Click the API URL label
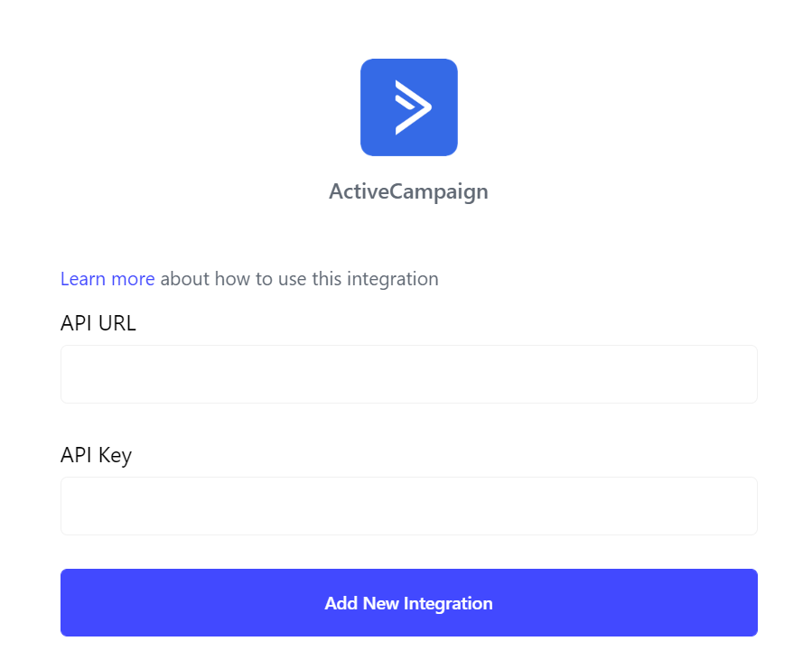This screenshot has height=669, width=812. click(x=98, y=323)
